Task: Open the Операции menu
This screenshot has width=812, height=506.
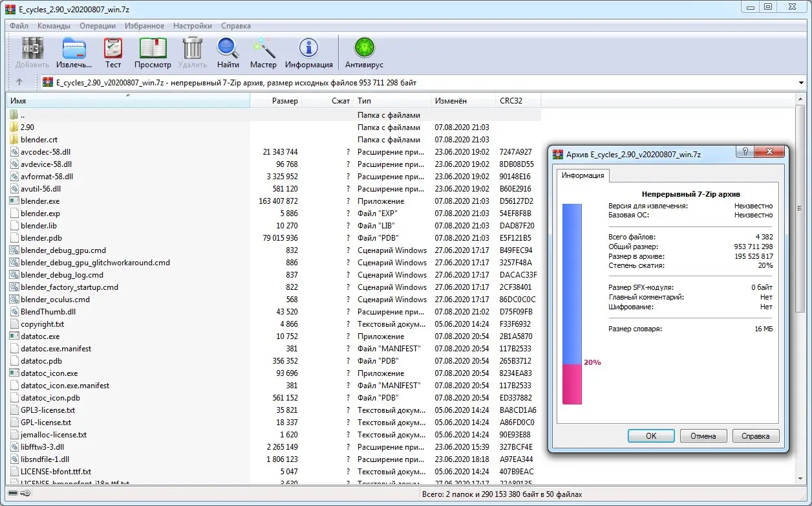Action: (98, 26)
